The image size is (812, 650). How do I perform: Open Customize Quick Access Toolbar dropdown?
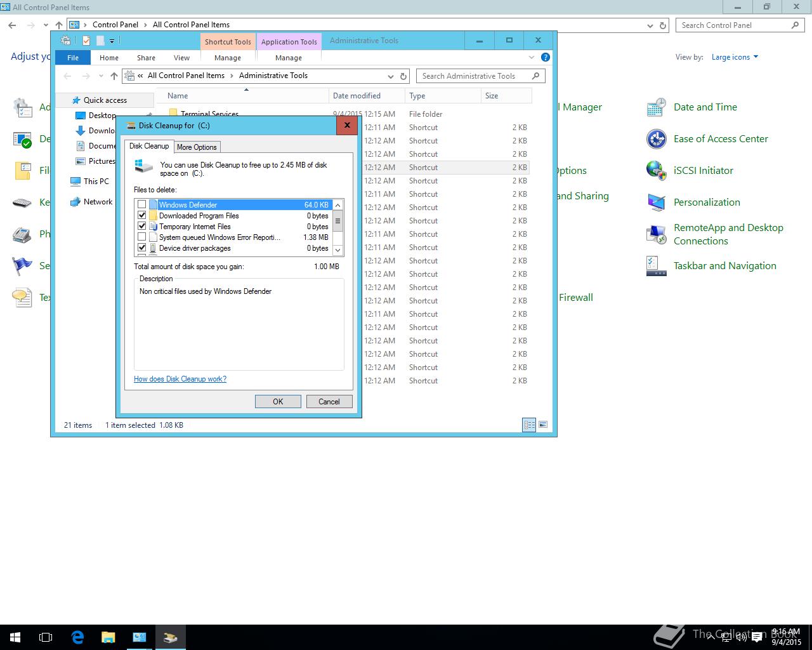[112, 41]
